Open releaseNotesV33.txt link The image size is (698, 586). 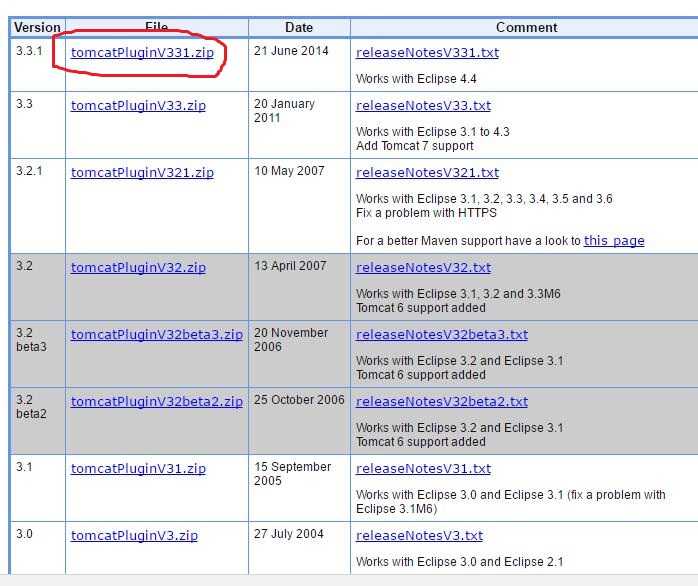[423, 106]
